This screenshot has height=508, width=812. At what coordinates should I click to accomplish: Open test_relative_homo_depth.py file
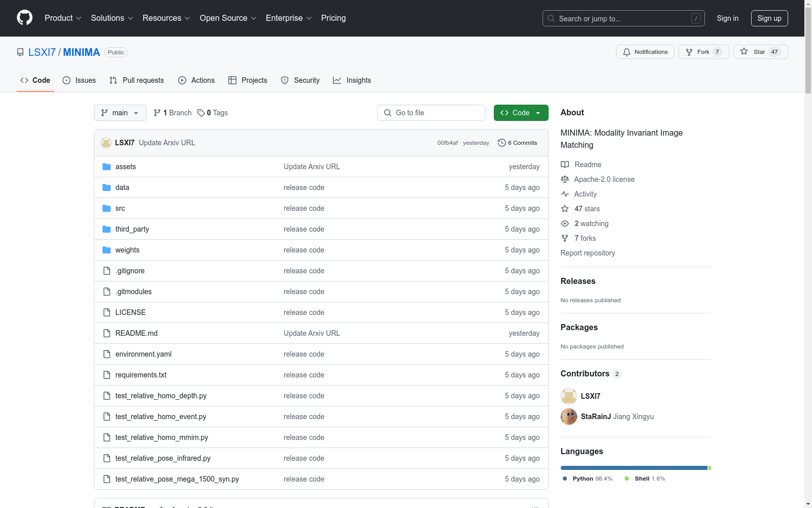click(x=161, y=396)
